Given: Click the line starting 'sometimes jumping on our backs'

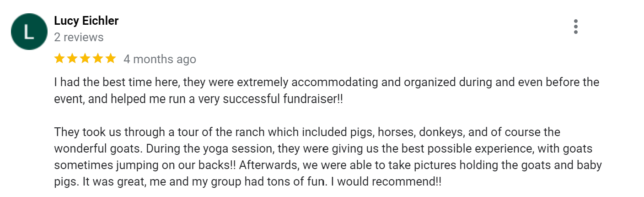Looking at the screenshot, I should pos(334,165).
